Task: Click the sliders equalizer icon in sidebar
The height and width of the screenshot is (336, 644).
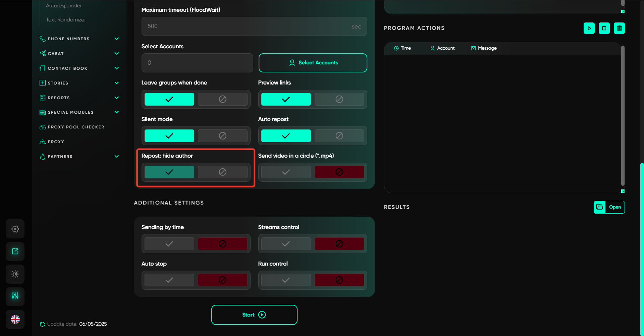Action: tap(15, 296)
